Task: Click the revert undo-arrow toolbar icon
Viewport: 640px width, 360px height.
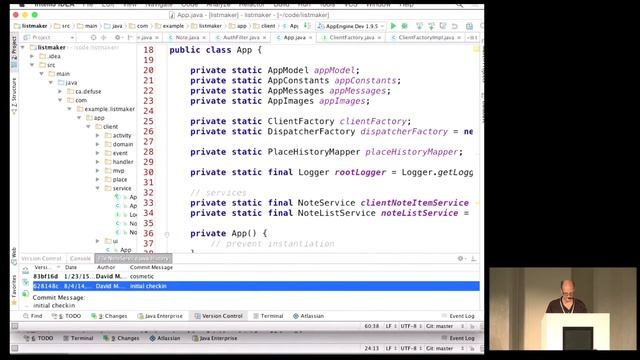Action: pos(455,26)
